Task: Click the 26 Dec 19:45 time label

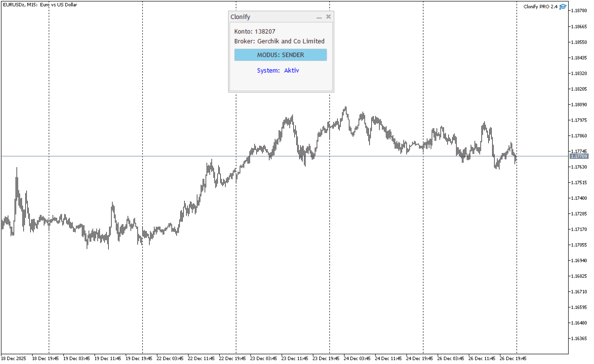Action: [513, 358]
